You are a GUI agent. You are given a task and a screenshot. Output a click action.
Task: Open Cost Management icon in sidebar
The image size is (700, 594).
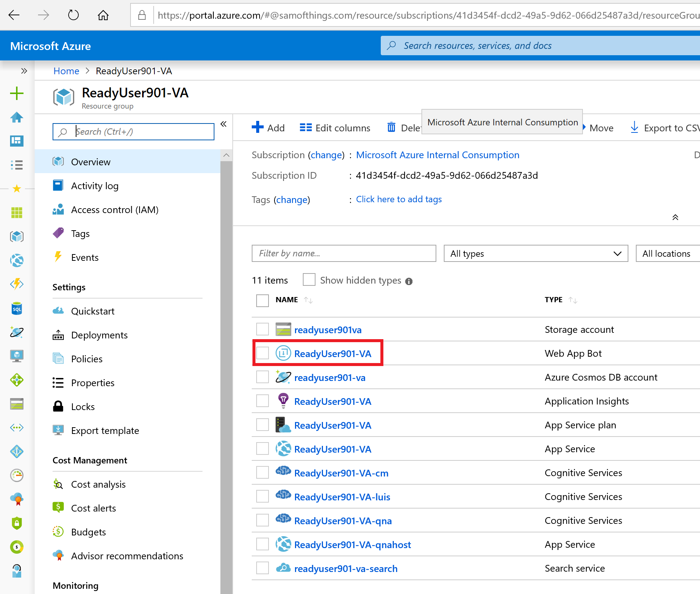17,547
